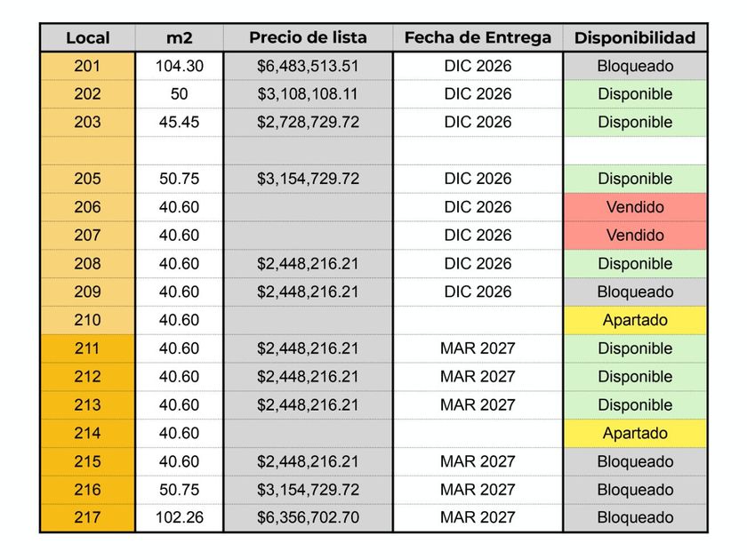This screenshot has width=747, height=560.
Task: Click the Bloqueado status of local 209
Action: click(x=635, y=292)
